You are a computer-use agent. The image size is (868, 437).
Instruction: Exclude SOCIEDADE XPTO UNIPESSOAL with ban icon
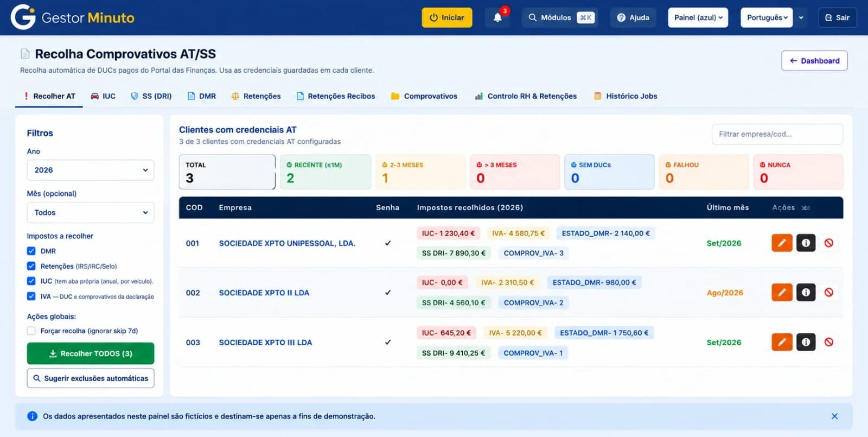point(829,243)
